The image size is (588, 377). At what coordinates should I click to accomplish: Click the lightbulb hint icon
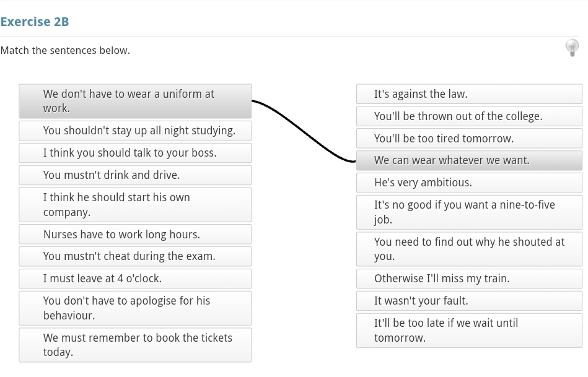click(572, 48)
